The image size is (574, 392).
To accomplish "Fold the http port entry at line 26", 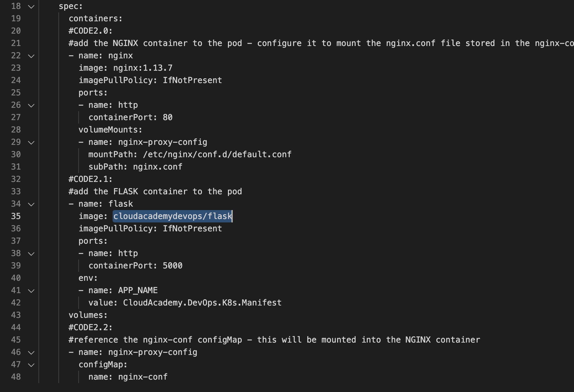I will click(31, 105).
